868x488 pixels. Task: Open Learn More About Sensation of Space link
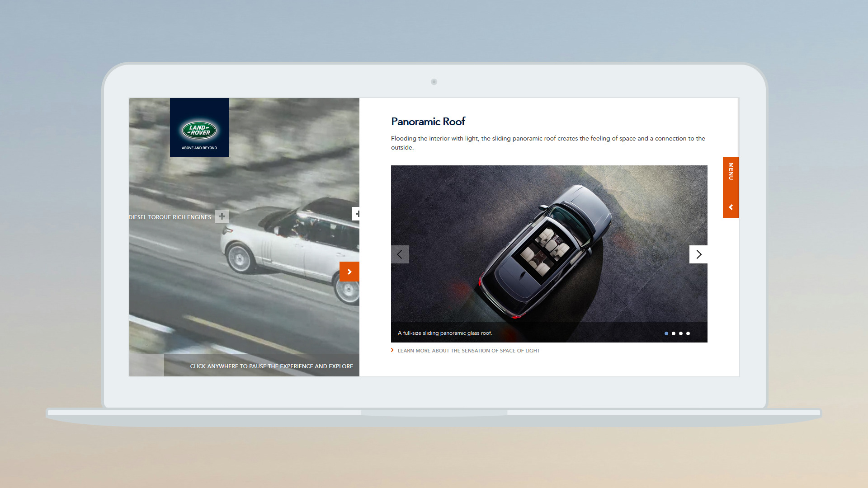(x=468, y=351)
